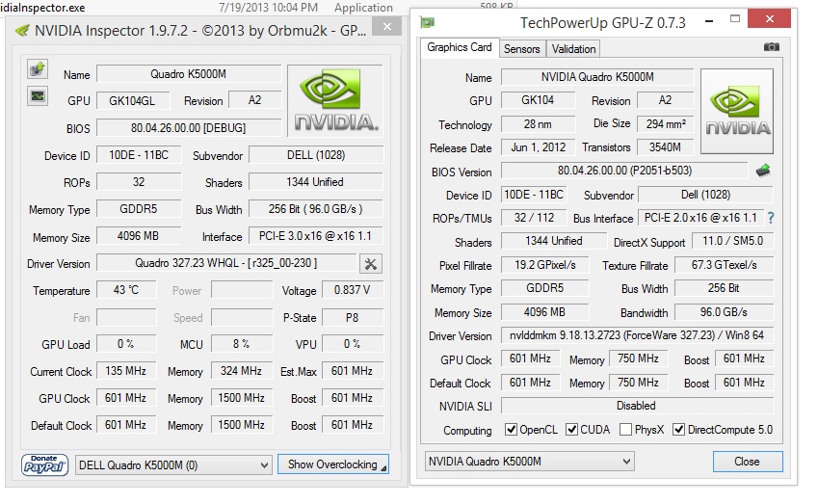Open the DELL Quadro K5000M (0) dropdown
This screenshot has width=818, height=504.
point(173,464)
